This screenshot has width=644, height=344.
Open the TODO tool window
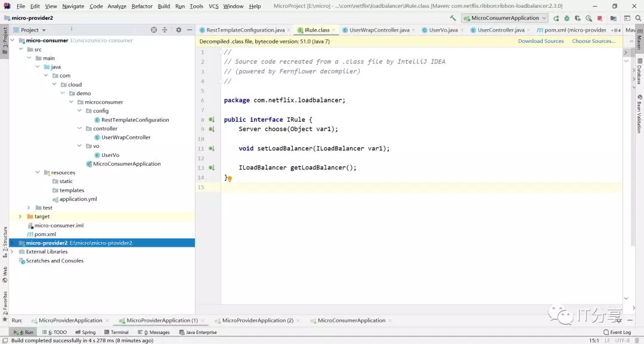(x=54, y=332)
